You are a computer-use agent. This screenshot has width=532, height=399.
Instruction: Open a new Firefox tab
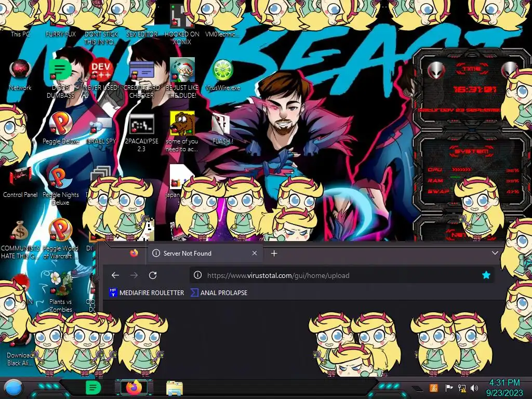pos(274,253)
